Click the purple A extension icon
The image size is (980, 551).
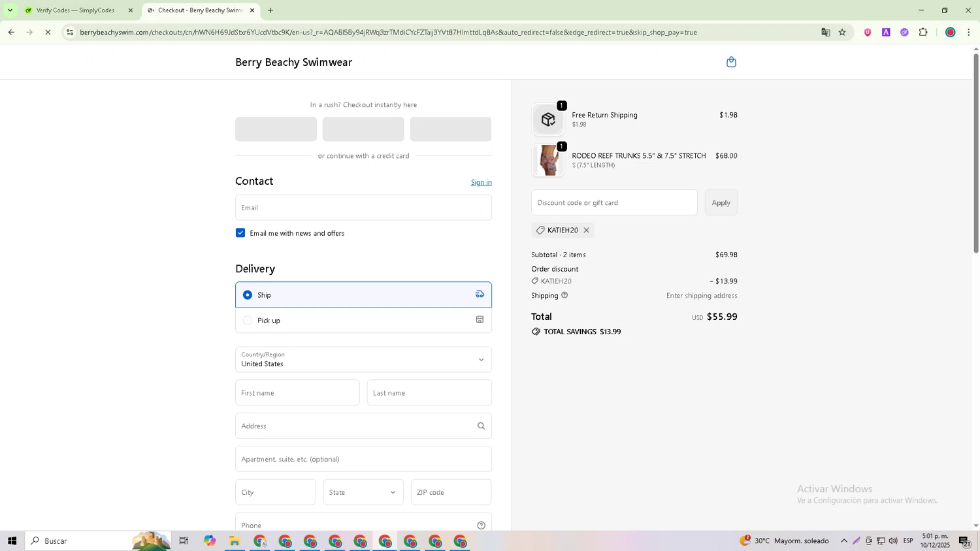(x=886, y=32)
